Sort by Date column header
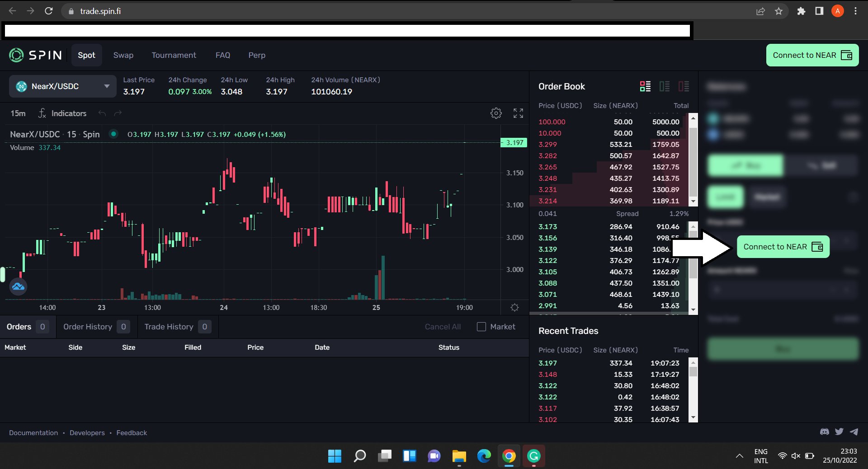The image size is (868, 469). [x=322, y=347]
